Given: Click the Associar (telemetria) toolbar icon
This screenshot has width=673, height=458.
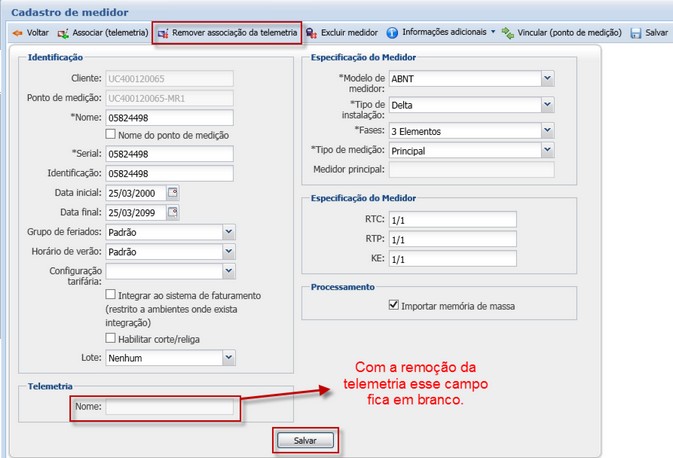Looking at the screenshot, I should pos(64,33).
